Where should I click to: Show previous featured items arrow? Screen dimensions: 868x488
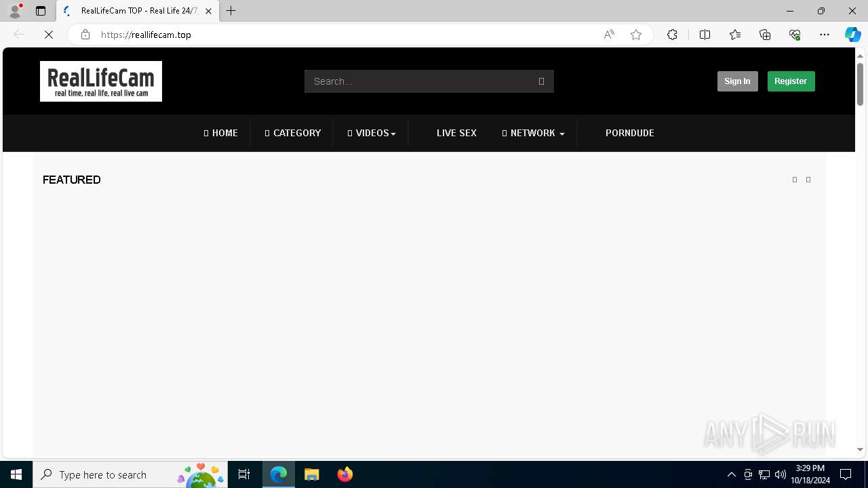[795, 180]
